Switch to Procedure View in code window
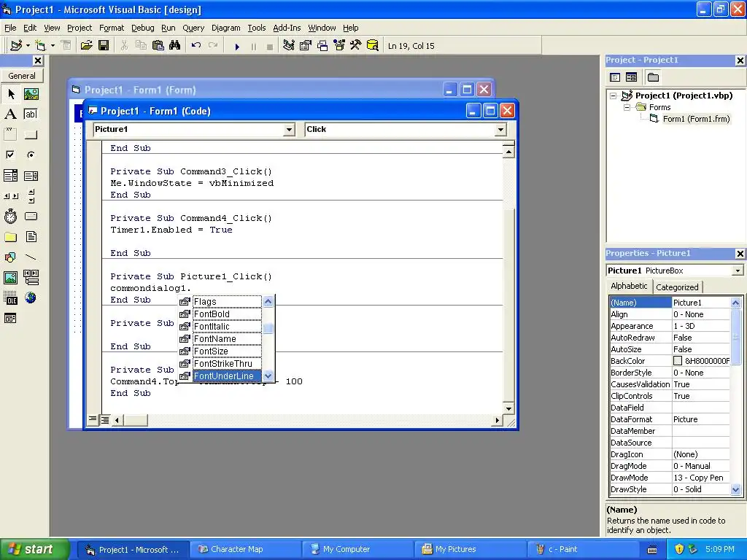 tap(93, 419)
